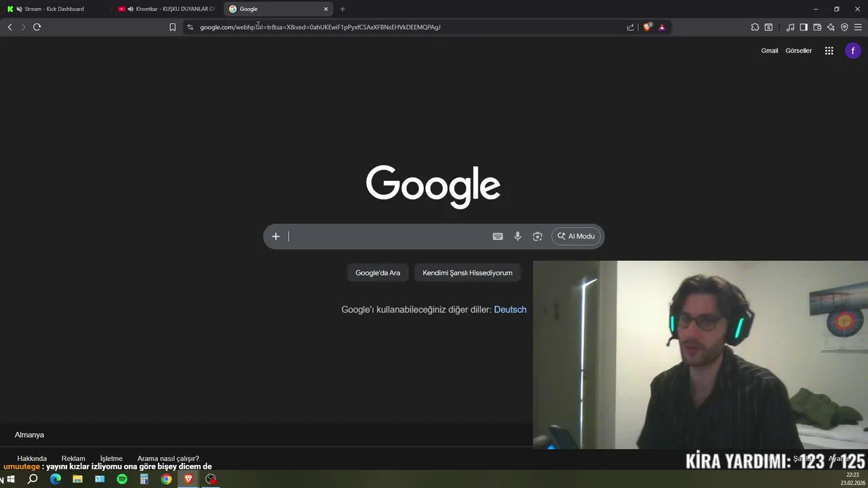Open the Hakkında footer link
This screenshot has width=868, height=488.
(x=32, y=458)
